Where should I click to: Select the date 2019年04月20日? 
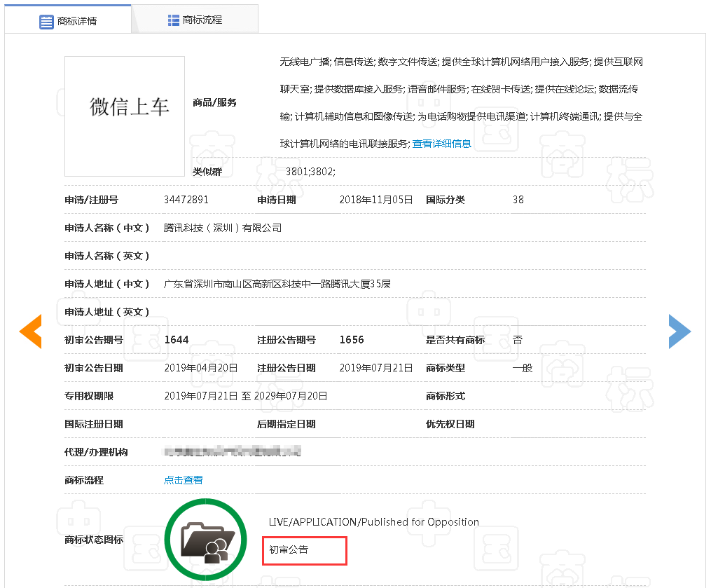(201, 368)
